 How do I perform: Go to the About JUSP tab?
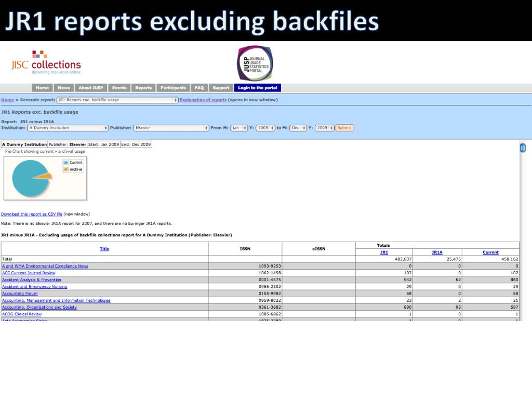pos(90,88)
